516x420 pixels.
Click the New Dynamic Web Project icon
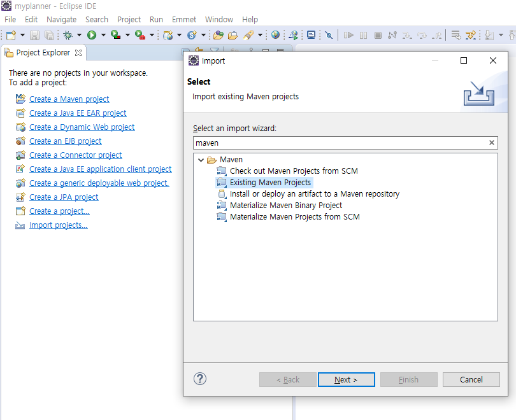[168, 35]
